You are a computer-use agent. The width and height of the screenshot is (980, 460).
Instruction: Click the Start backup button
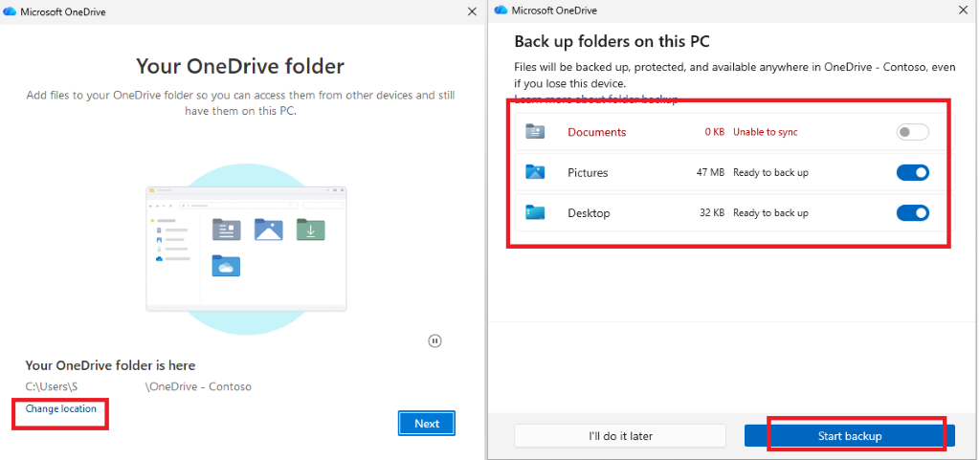click(850, 436)
